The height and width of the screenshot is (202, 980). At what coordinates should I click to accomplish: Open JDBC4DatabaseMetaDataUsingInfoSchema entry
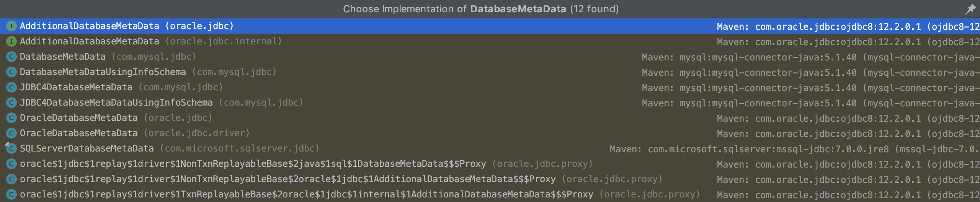click(x=490, y=103)
